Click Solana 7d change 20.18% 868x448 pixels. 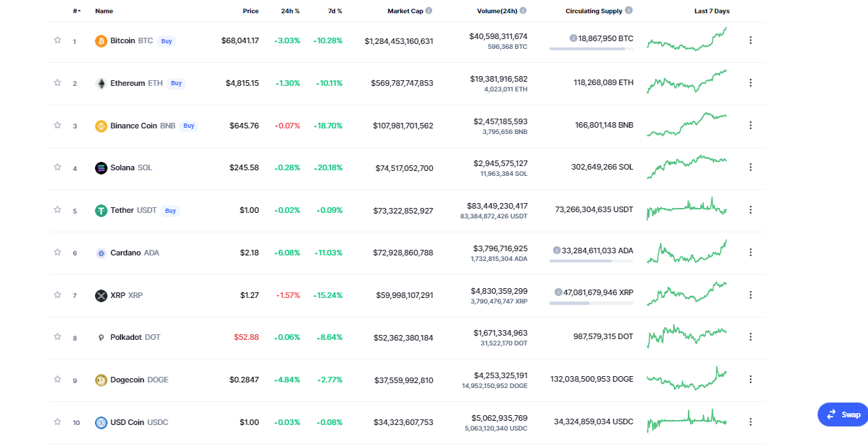329,167
